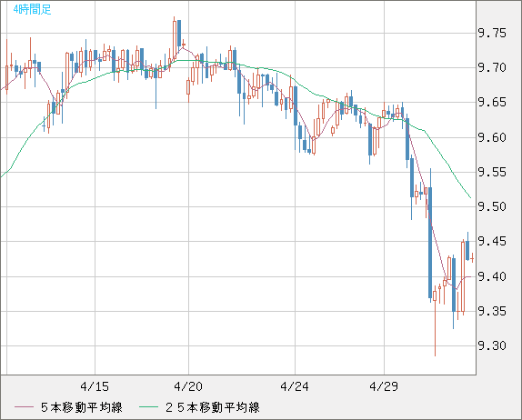
Task: Click the 4/24 date label
Action: pos(295,386)
